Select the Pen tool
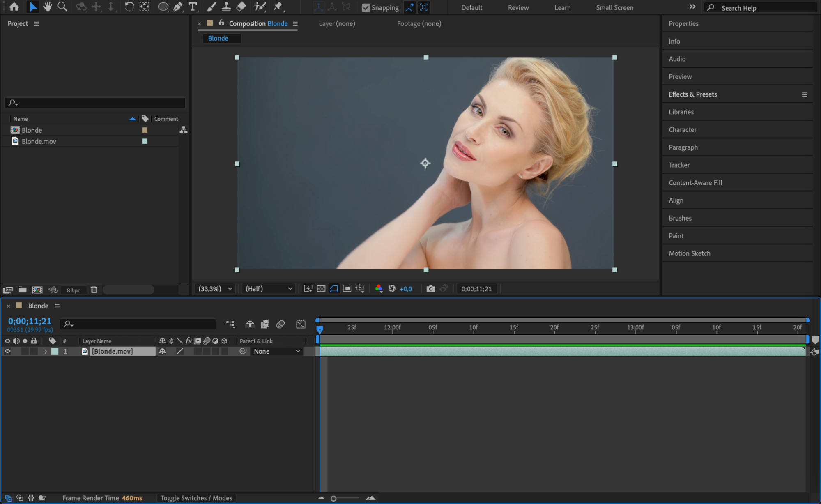821x504 pixels. point(178,7)
